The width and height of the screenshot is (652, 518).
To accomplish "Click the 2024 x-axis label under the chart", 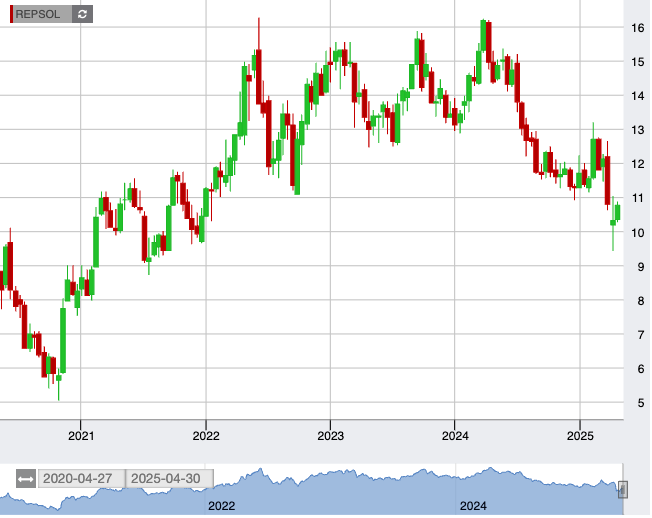I will 455,436.
